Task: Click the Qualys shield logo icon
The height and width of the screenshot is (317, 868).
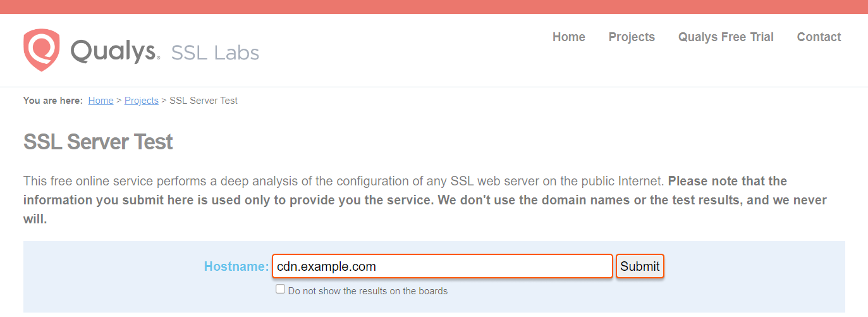Action: coord(42,49)
